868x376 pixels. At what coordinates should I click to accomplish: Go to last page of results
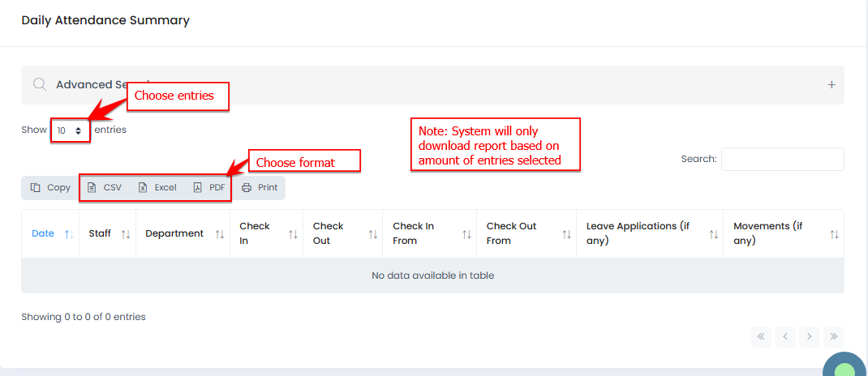834,336
